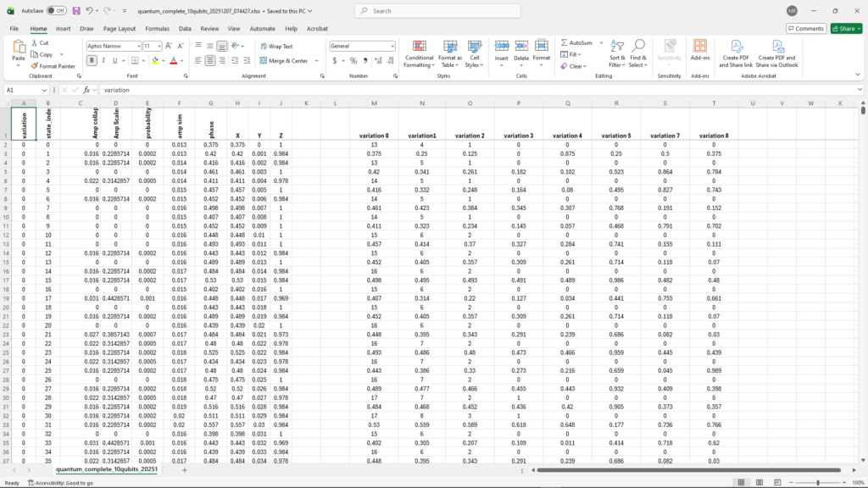The height and width of the screenshot is (488, 868).
Task: Open the Add-ins button
Action: coord(700,50)
